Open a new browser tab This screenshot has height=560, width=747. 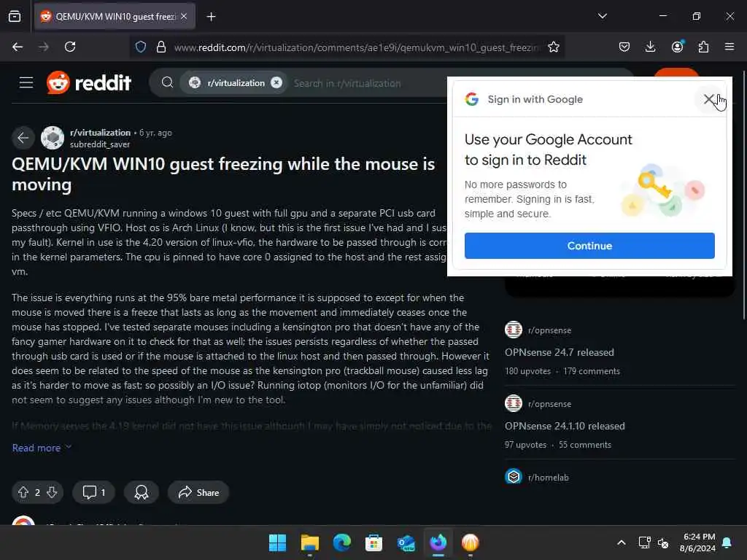click(x=211, y=17)
